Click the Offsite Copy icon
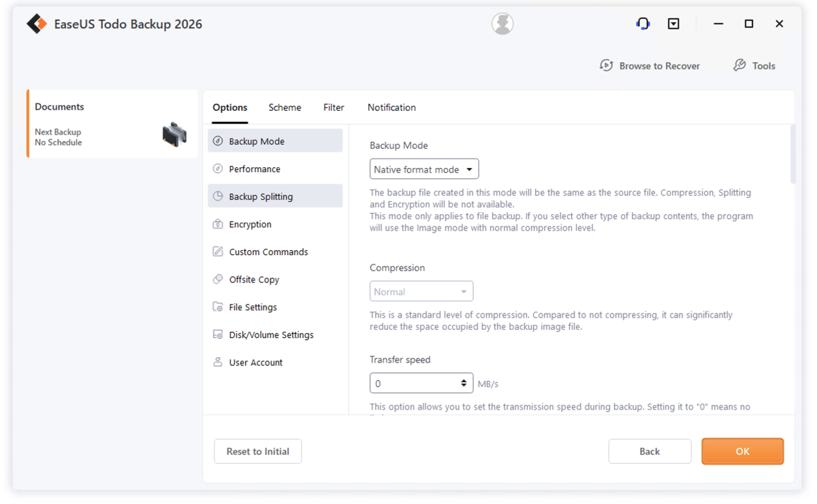 (218, 280)
